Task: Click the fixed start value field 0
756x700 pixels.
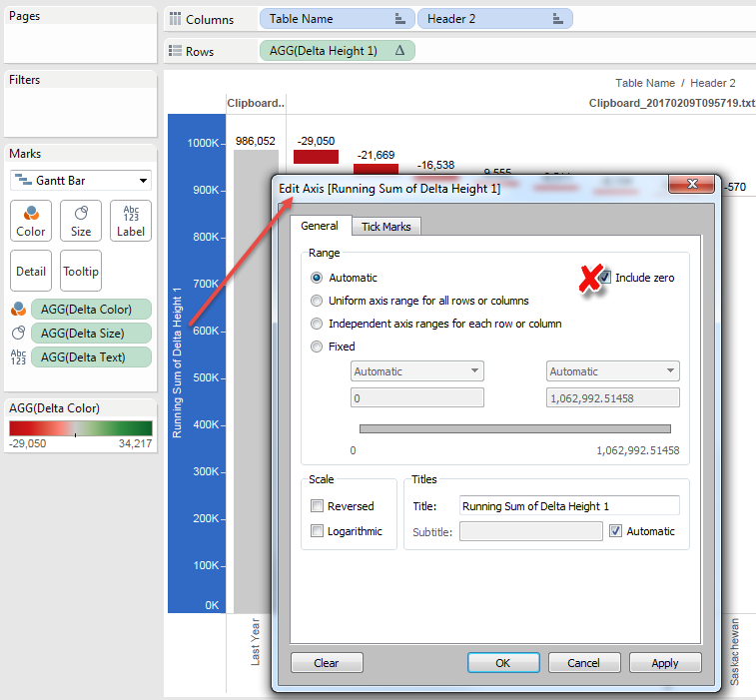Action: (x=417, y=397)
